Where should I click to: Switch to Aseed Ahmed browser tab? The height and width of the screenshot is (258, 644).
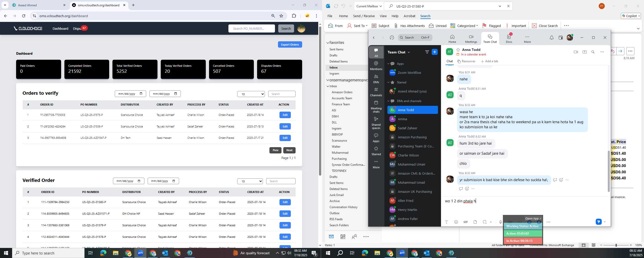point(38,5)
